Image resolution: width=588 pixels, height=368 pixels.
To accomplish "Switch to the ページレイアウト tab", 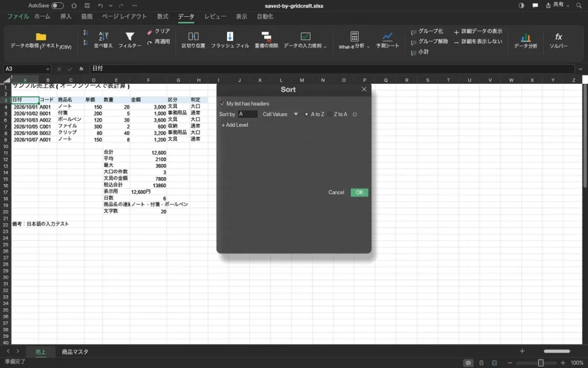I will (124, 17).
